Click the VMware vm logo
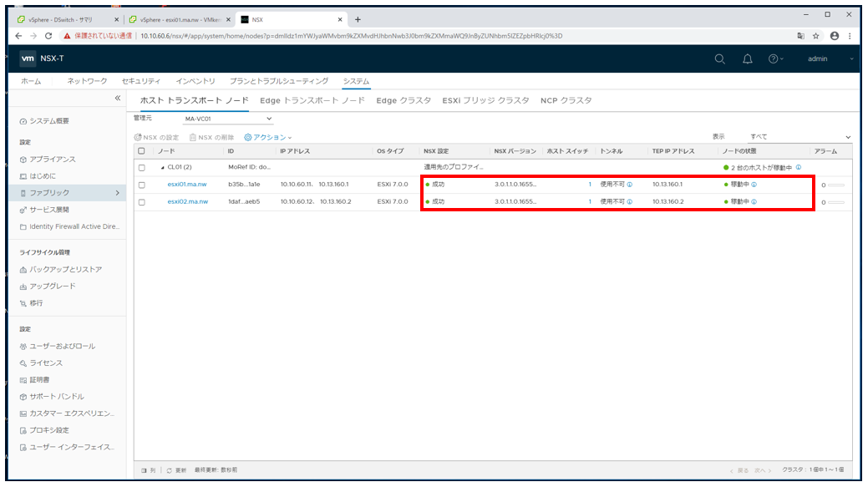Viewport: 868px width, 487px height. 28,58
